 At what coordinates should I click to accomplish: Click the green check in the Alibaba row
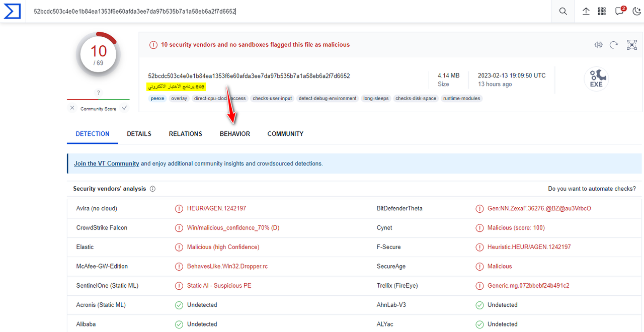179,324
